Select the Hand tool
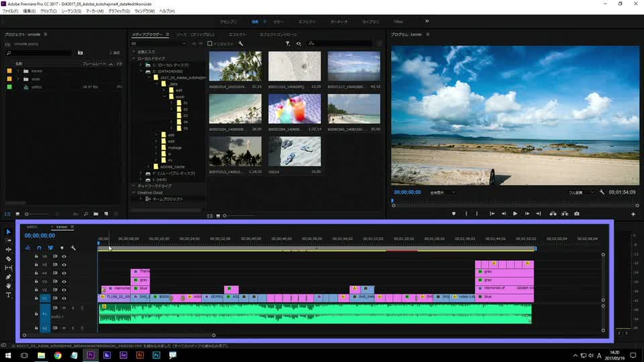 click(8, 286)
